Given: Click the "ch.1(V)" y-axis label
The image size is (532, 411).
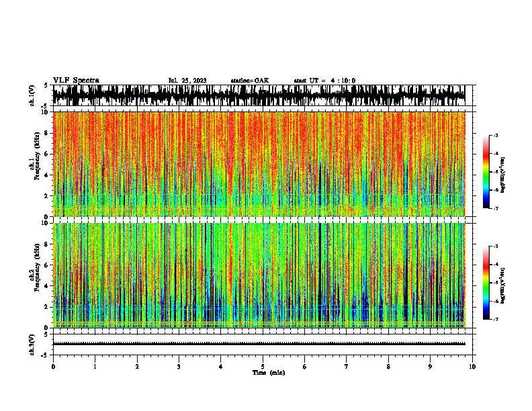Looking at the screenshot, I should [32, 95].
